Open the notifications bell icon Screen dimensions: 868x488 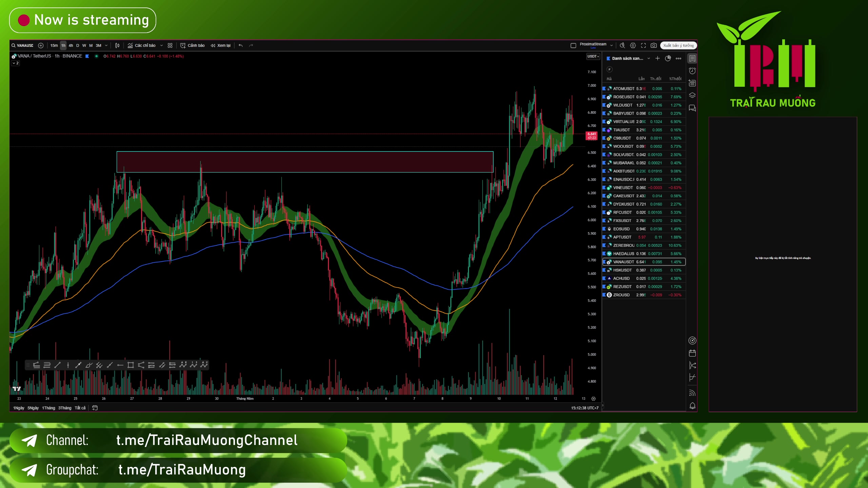(692, 406)
